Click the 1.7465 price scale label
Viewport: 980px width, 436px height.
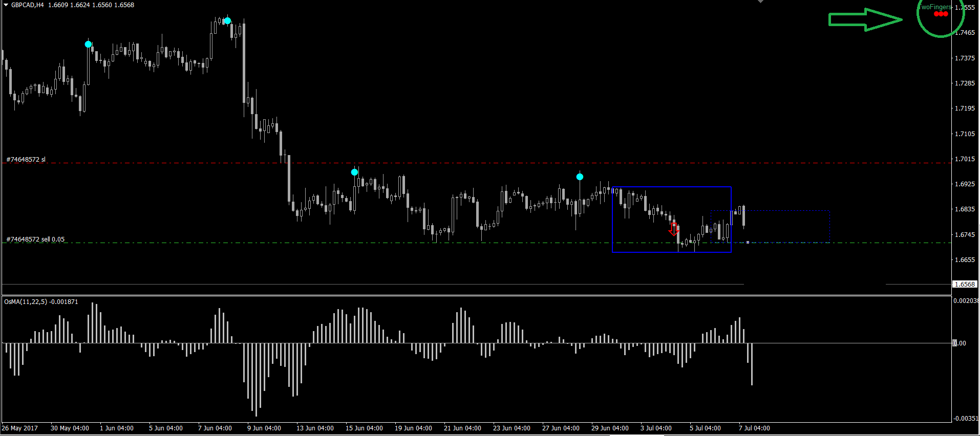coord(965,33)
